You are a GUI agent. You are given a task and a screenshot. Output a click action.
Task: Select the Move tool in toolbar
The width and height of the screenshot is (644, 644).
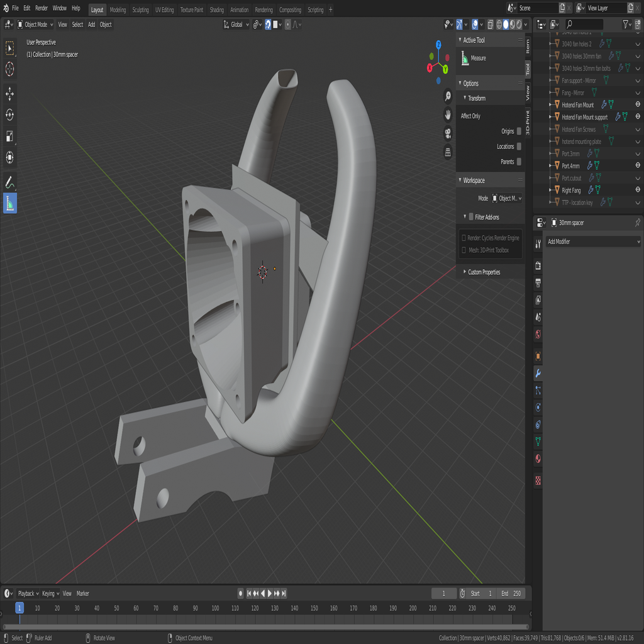(x=10, y=94)
